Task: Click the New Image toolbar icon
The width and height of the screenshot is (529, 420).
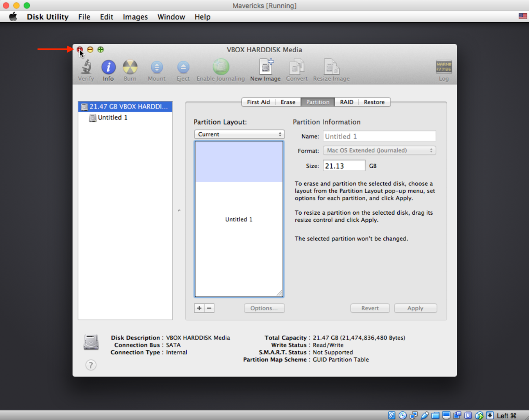Action: [x=266, y=68]
